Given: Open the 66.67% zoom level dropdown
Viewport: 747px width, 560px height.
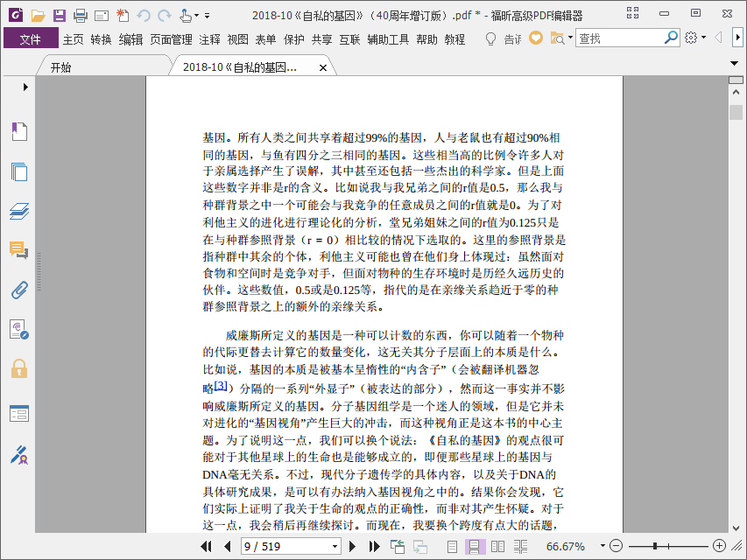Looking at the screenshot, I should (603, 546).
